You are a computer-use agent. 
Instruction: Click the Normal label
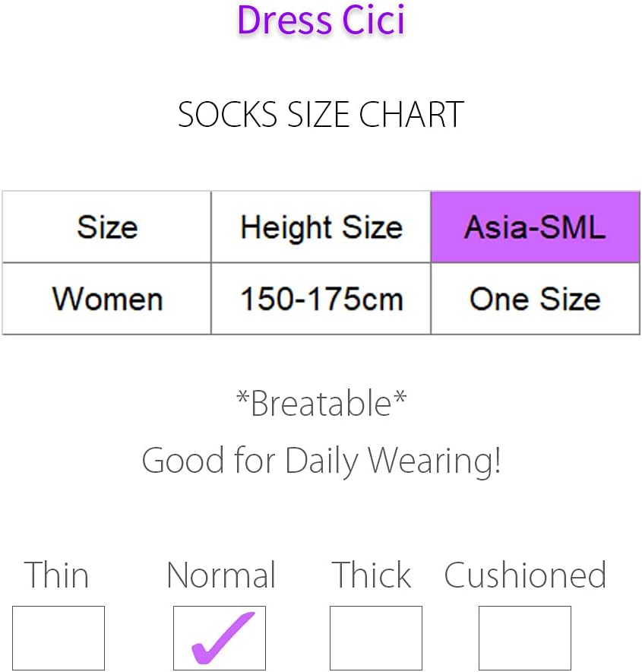[x=221, y=575]
